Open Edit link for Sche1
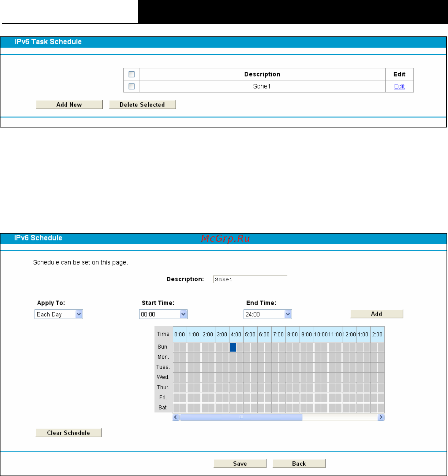 (399, 86)
